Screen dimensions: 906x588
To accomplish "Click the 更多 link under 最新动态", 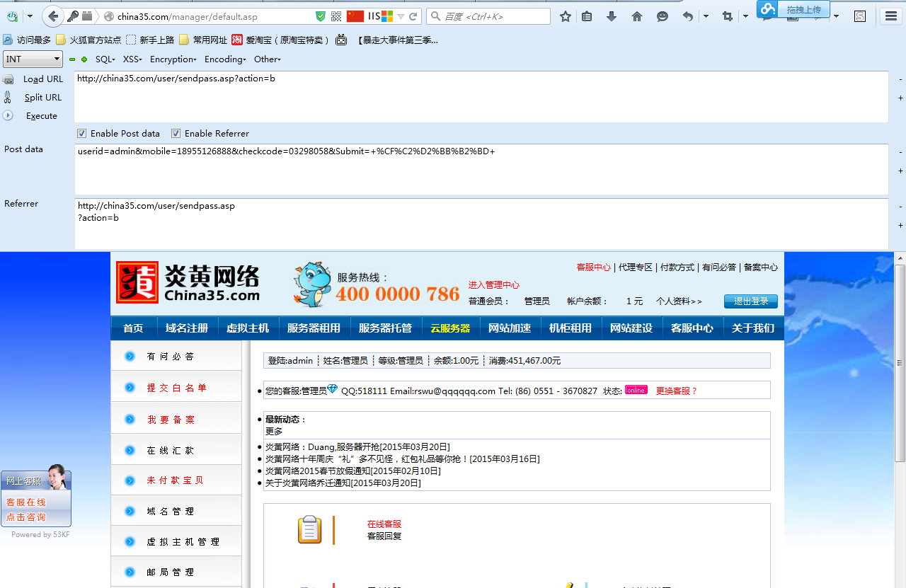I will [274, 432].
